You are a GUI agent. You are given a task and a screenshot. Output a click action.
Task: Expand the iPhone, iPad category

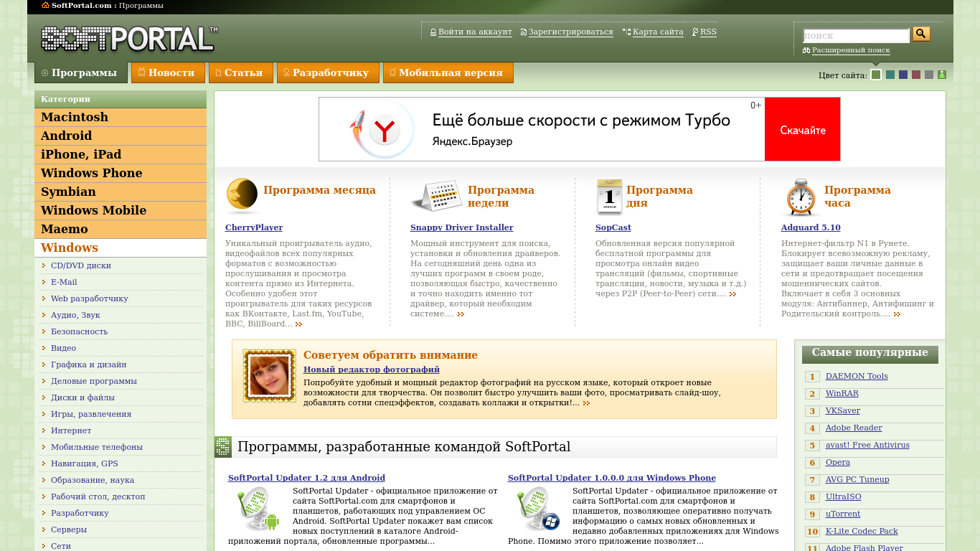pyautogui.click(x=121, y=154)
